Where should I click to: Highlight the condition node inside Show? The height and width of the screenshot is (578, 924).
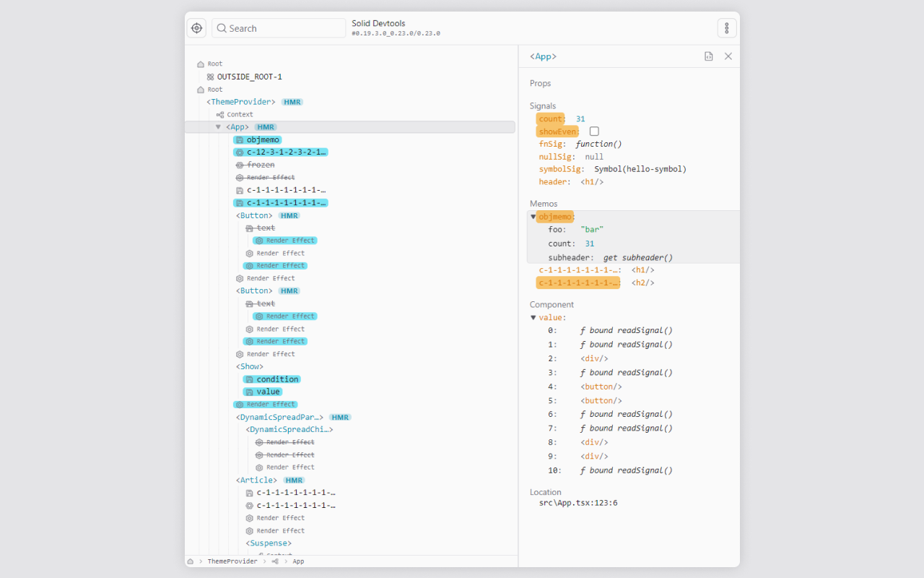pyautogui.click(x=276, y=379)
